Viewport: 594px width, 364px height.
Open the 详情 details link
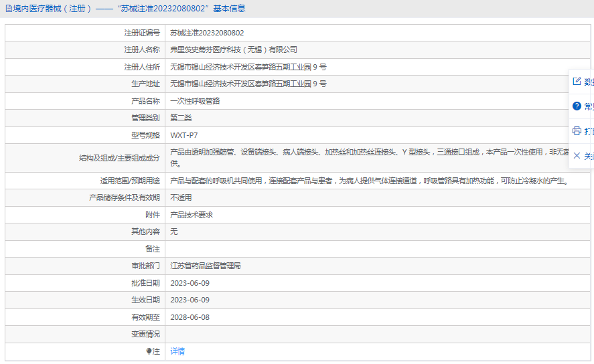click(177, 351)
